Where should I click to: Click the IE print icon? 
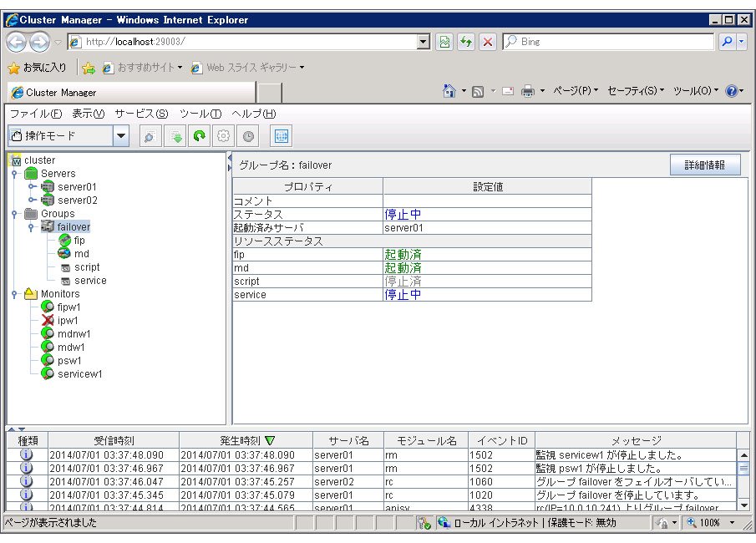coord(528,91)
